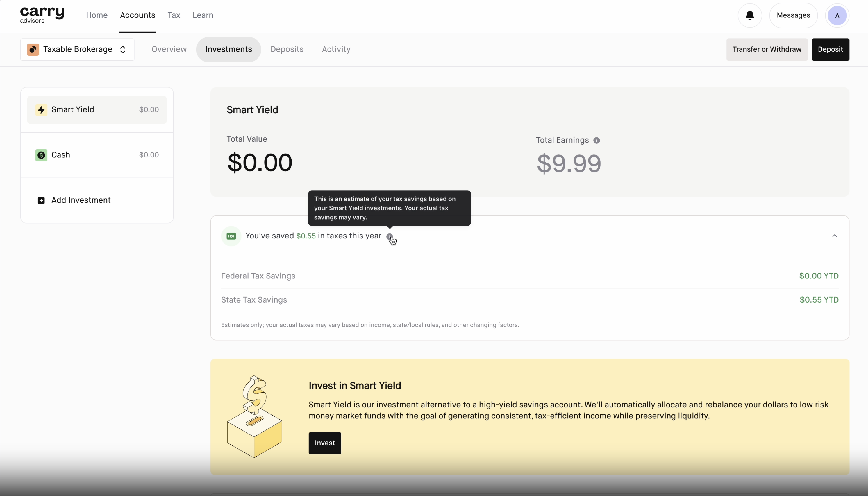
Task: Click the Invest button in yellow banner
Action: pyautogui.click(x=325, y=443)
